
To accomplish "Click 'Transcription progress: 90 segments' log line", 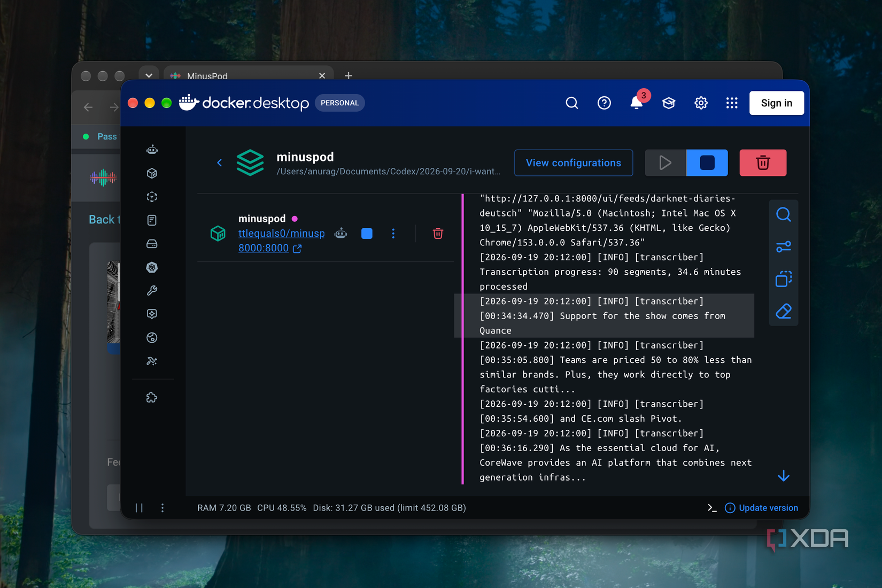I will coord(610,272).
